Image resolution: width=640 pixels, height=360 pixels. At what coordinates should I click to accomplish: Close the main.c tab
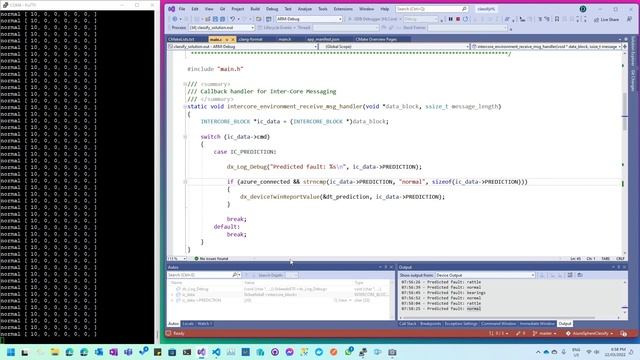coord(233,39)
